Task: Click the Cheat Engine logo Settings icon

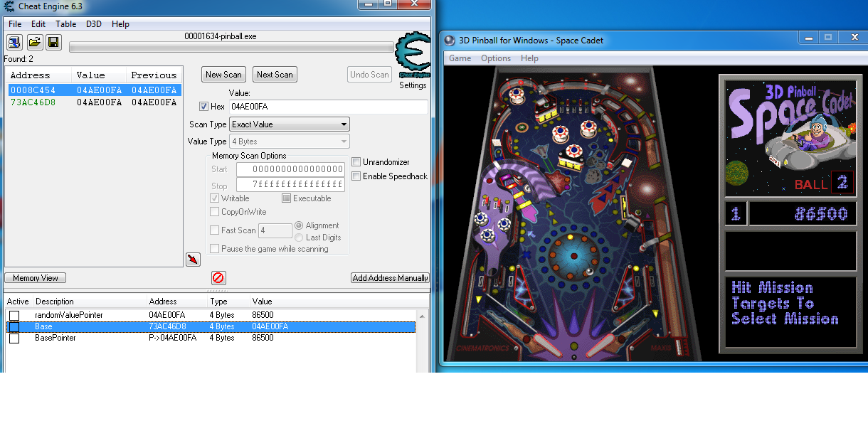Action: [412, 55]
